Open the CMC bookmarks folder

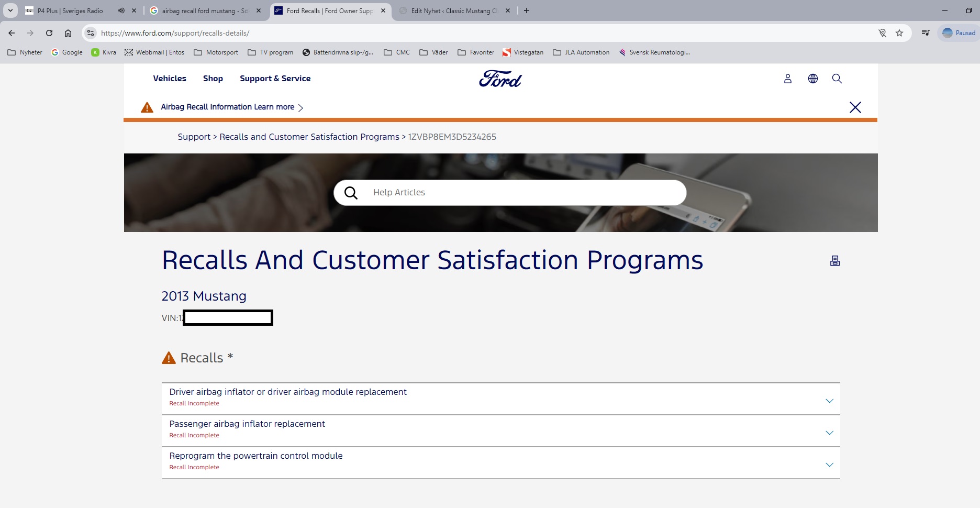pos(397,52)
